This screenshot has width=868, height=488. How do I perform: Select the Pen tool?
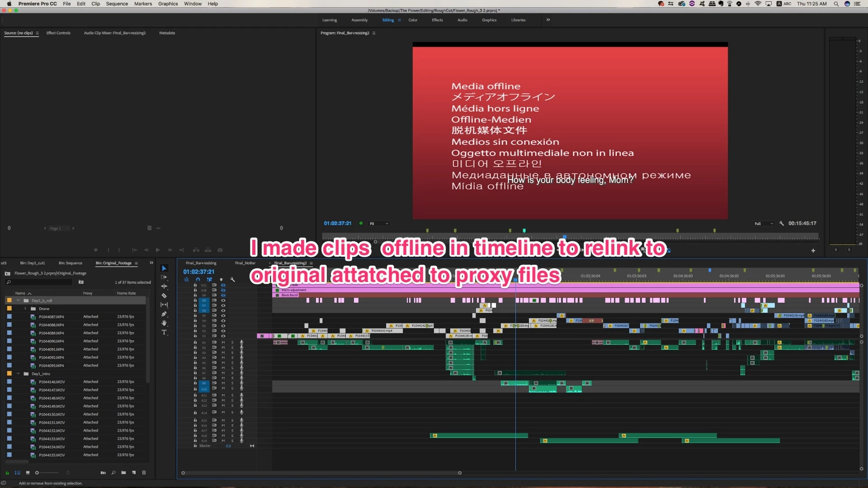[x=164, y=314]
